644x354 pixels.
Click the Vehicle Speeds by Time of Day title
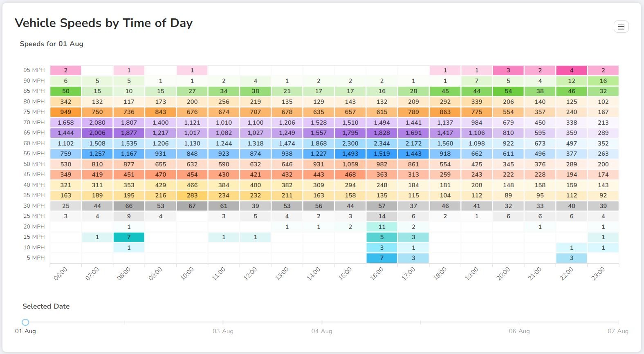(103, 23)
